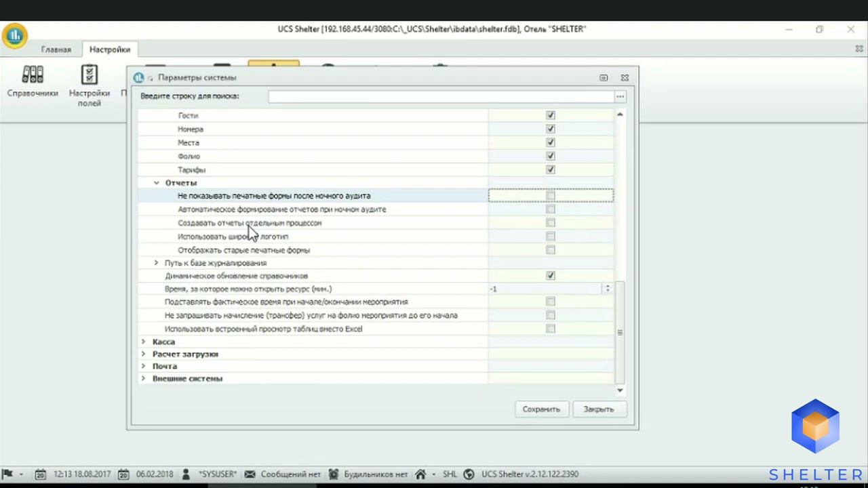Open the Настройки полей ribbon icon
This screenshot has width=868, height=488.
89,85
